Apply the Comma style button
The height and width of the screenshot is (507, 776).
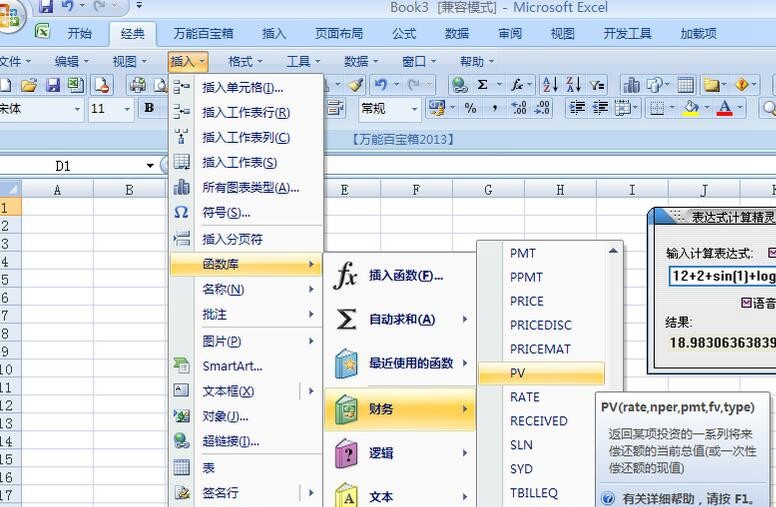(x=494, y=108)
